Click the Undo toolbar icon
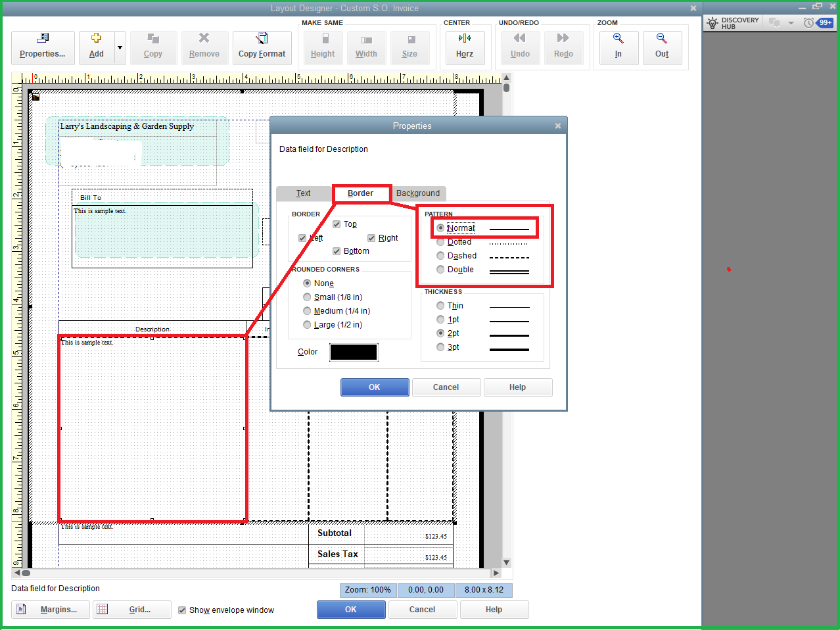Image resolution: width=840 pixels, height=630 pixels. click(520, 47)
